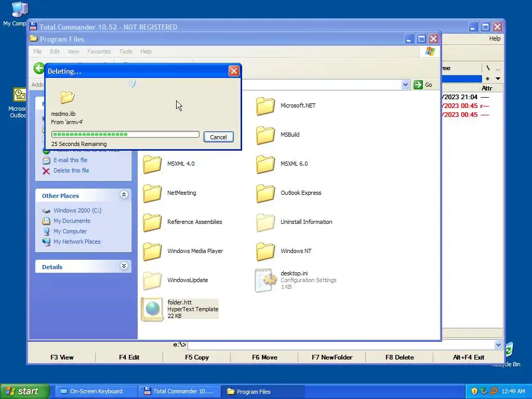Click Delete this file link

click(x=71, y=170)
